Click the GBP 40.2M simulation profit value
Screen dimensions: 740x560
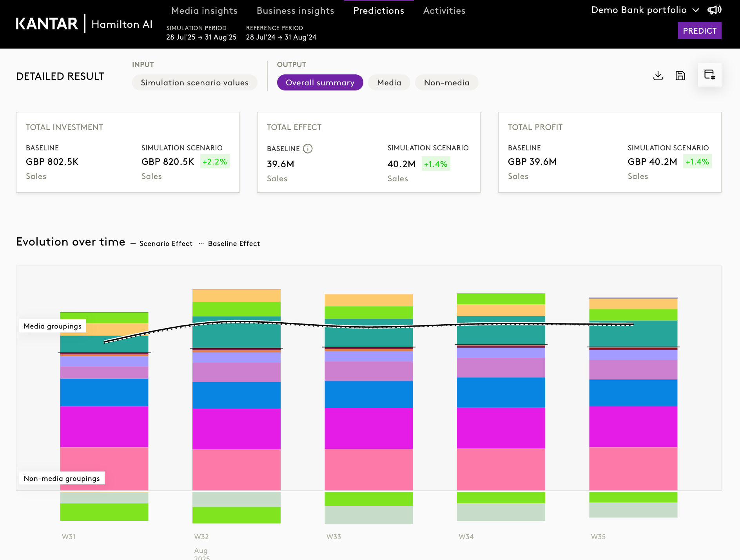click(653, 162)
